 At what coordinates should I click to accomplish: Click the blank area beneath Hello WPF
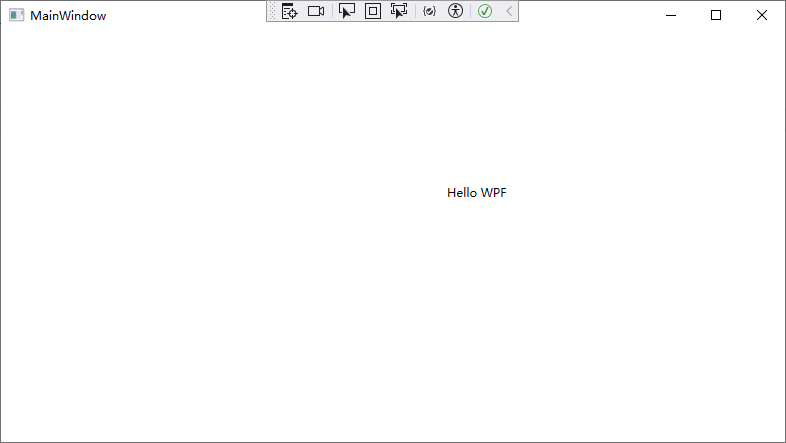pyautogui.click(x=476, y=300)
